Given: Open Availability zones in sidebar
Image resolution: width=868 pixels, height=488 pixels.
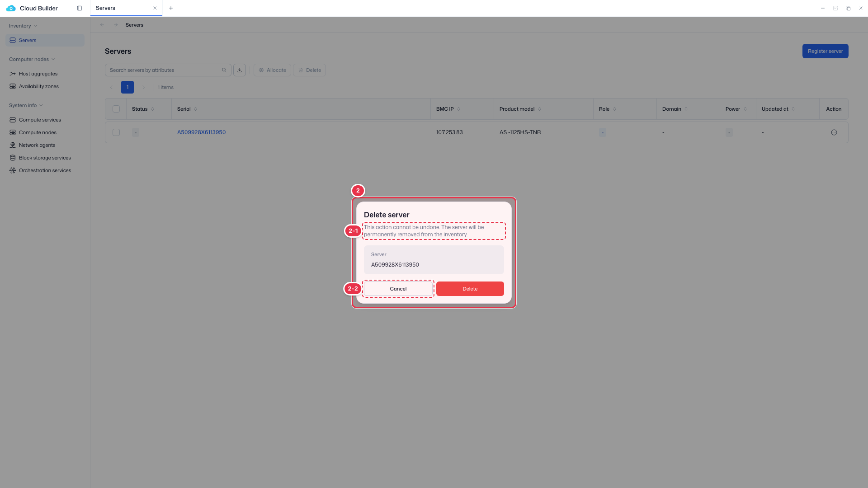Looking at the screenshot, I should [x=39, y=86].
